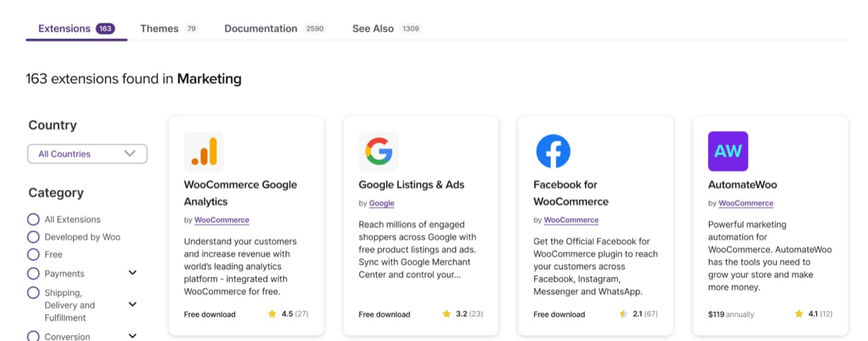This screenshot has height=341, width=868.
Task: Click the 2.1 (67) rating text
Action: pyautogui.click(x=646, y=314)
